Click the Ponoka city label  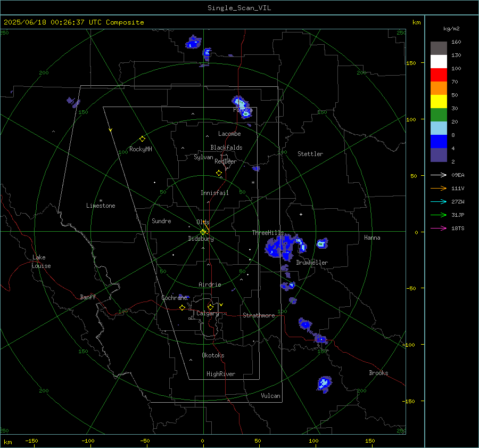tap(243, 110)
